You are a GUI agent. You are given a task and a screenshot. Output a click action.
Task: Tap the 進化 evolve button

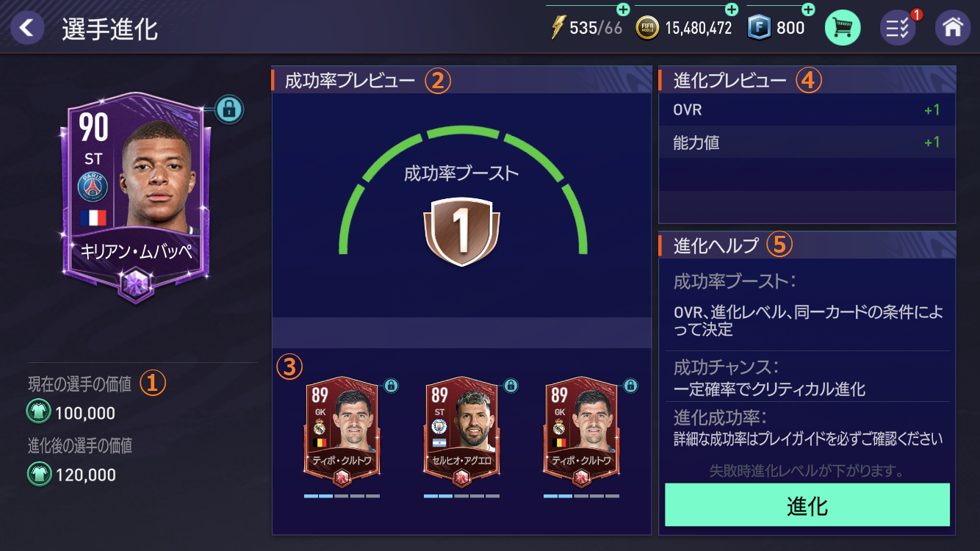pos(807,505)
